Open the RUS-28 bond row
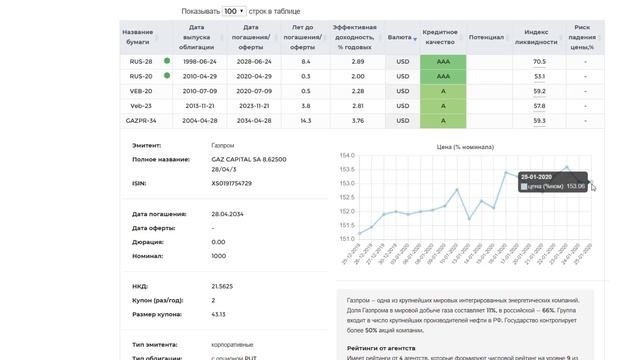 (362, 62)
